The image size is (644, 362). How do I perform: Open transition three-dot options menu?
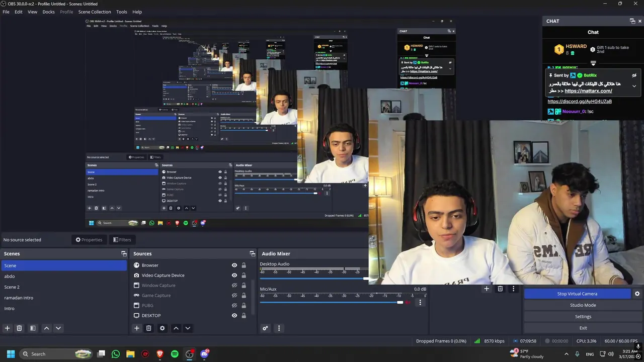513,289
